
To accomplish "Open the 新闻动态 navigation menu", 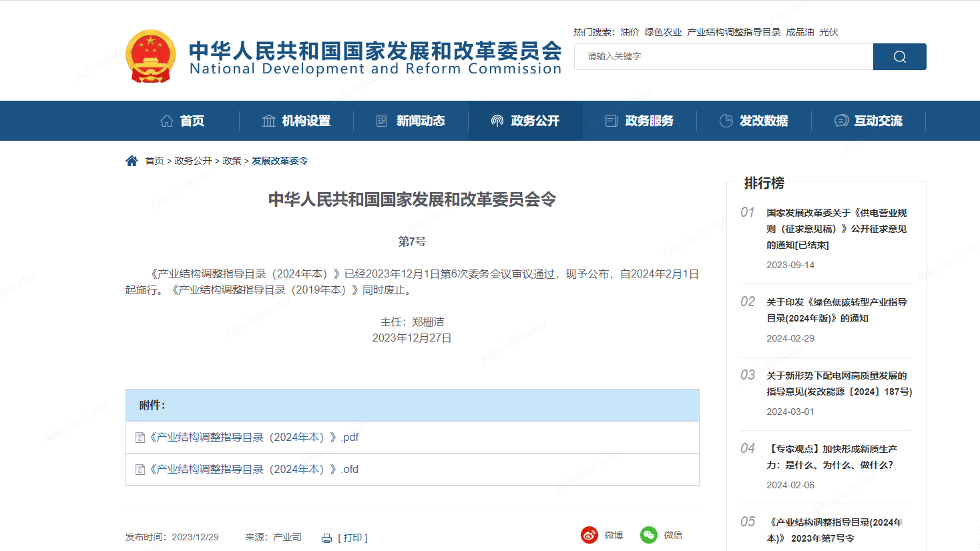I will coord(411,121).
